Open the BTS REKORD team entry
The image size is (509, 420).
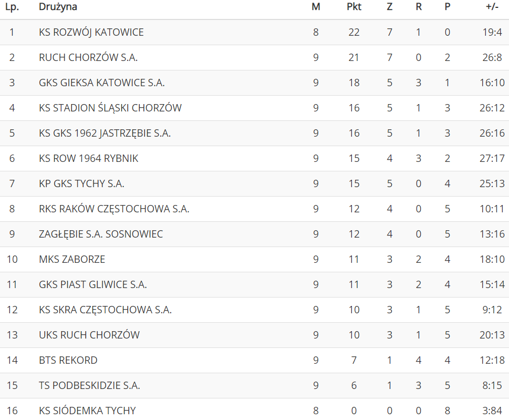pyautogui.click(x=68, y=360)
